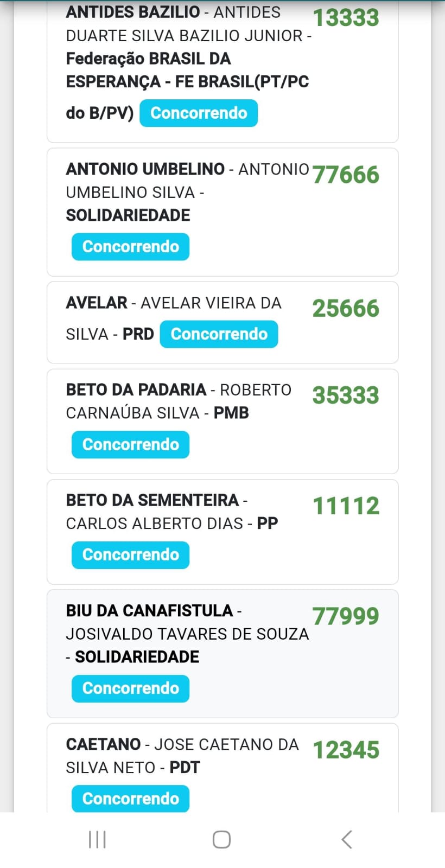Select candidate number 77999
The image size is (445, 868).
tap(346, 617)
